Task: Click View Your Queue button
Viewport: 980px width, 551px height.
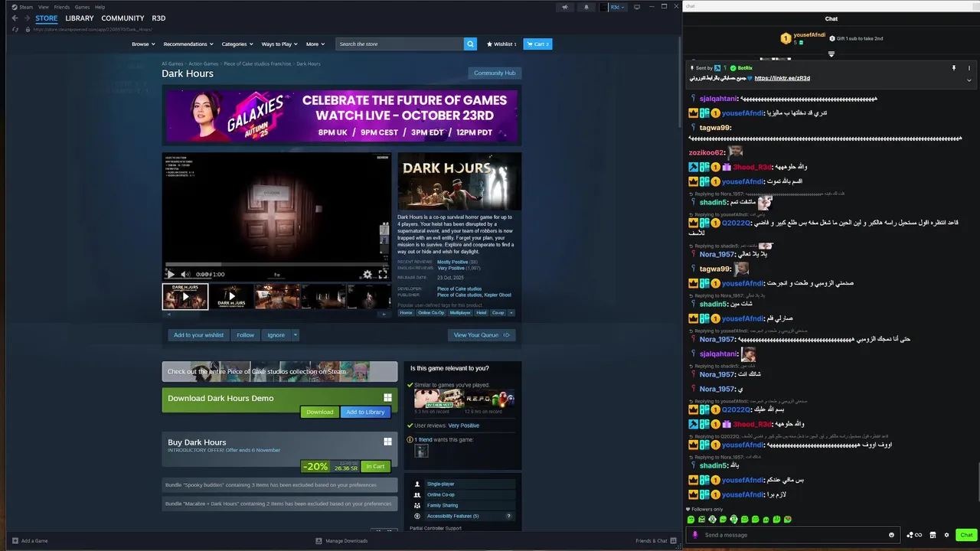Action: (x=482, y=335)
